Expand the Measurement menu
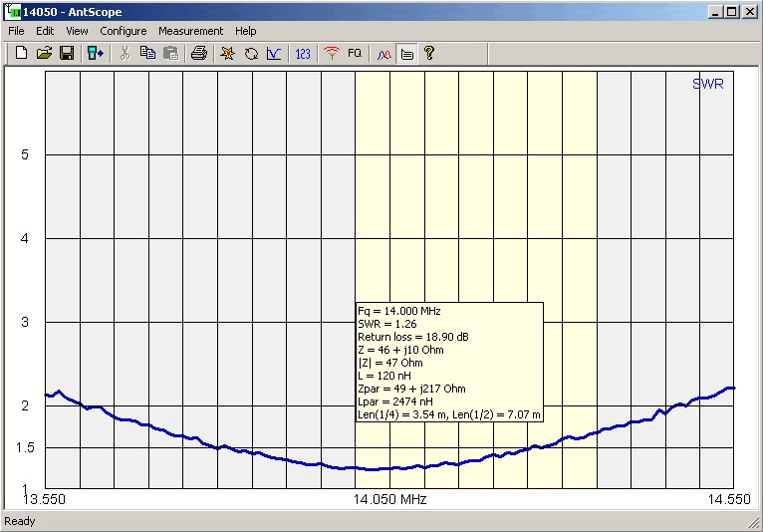The image size is (763, 532). point(190,31)
